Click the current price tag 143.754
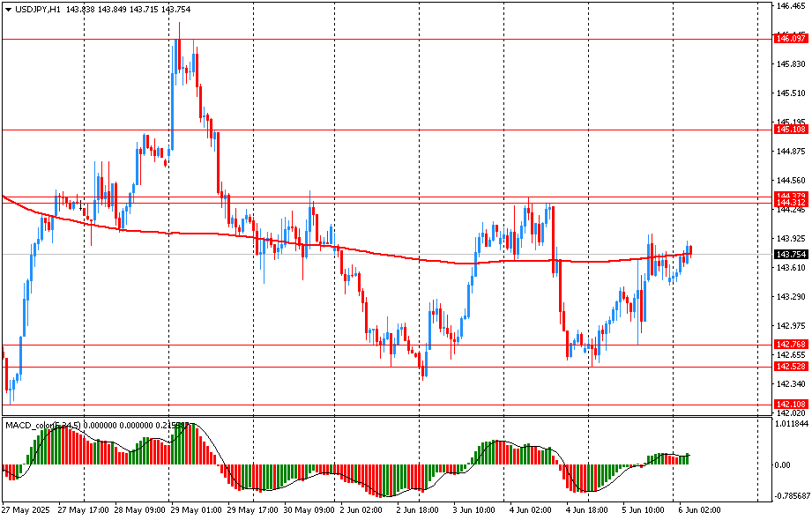The width and height of the screenshot is (812, 520). tap(791, 255)
